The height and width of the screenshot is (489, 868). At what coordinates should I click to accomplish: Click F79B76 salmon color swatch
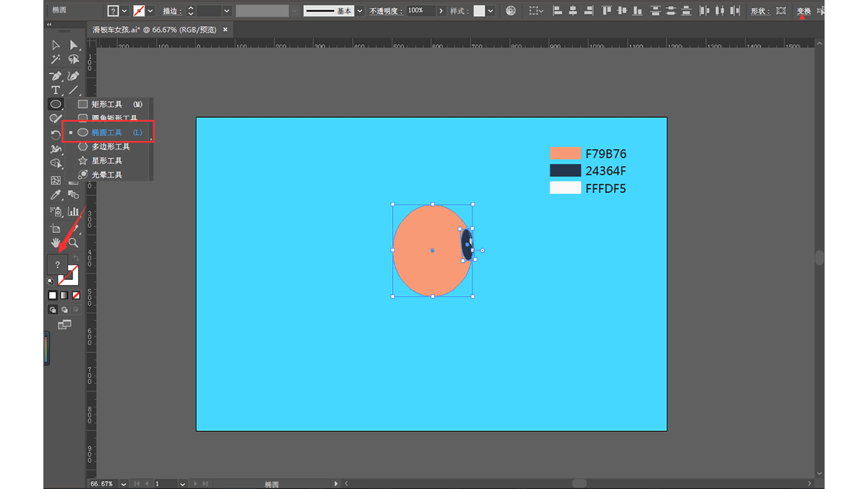pos(565,153)
